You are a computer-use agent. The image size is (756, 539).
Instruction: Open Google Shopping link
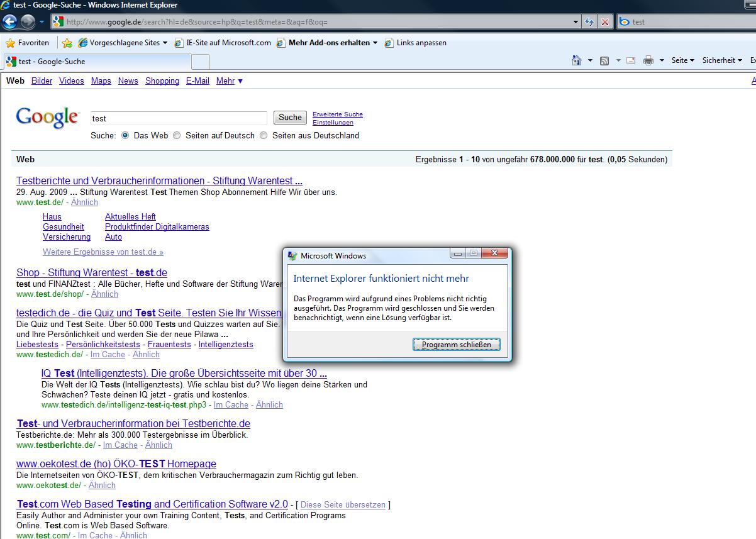coord(162,81)
